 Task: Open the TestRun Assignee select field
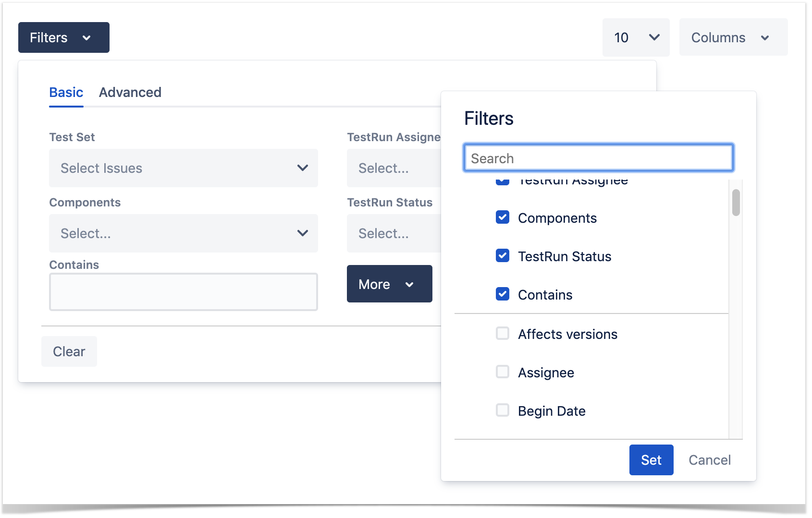[394, 168]
